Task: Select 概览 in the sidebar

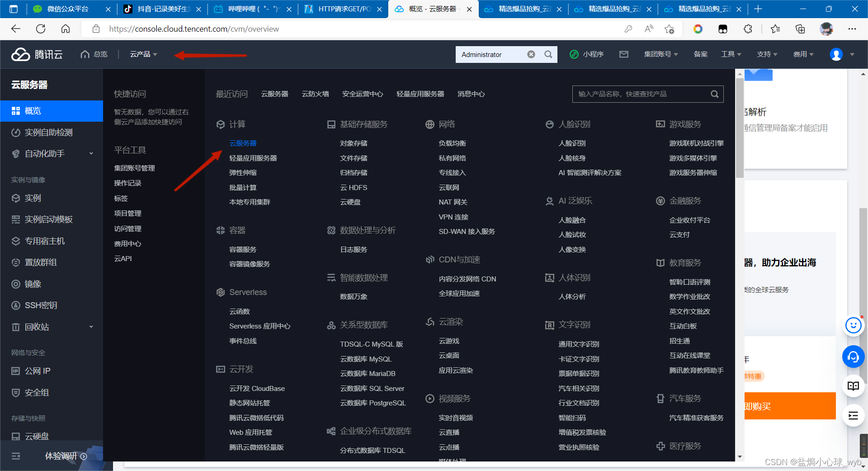Action: click(x=52, y=111)
